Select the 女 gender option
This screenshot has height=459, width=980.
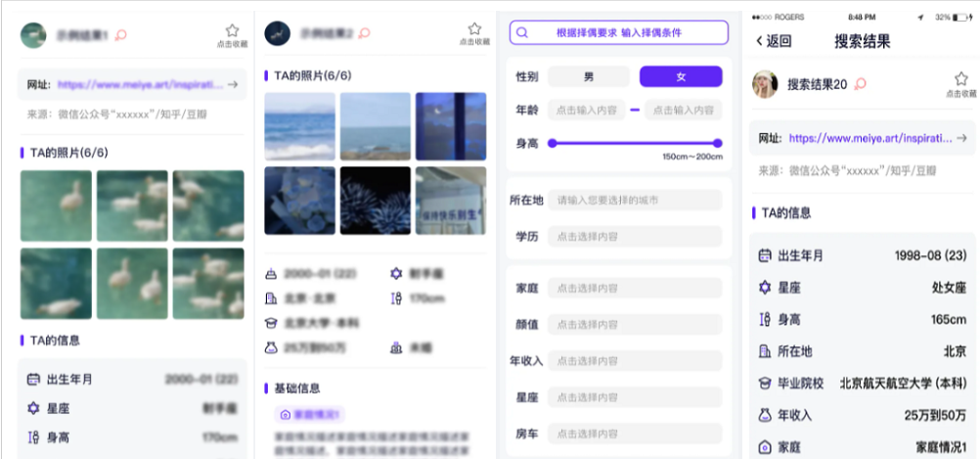tap(681, 76)
